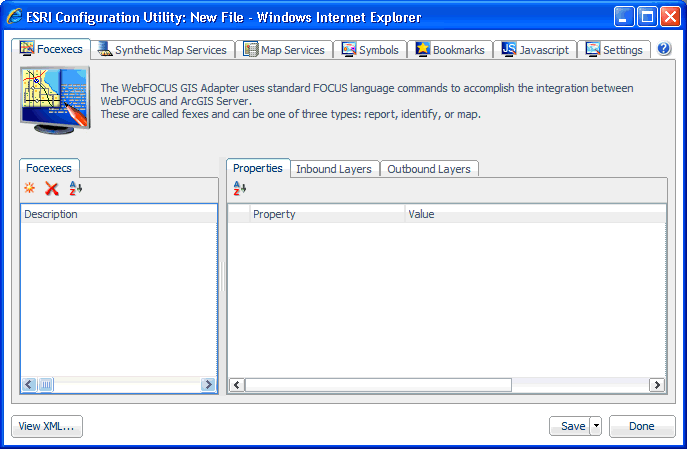The width and height of the screenshot is (687, 449).
Task: Go to the Symbols tab
Action: 370,50
